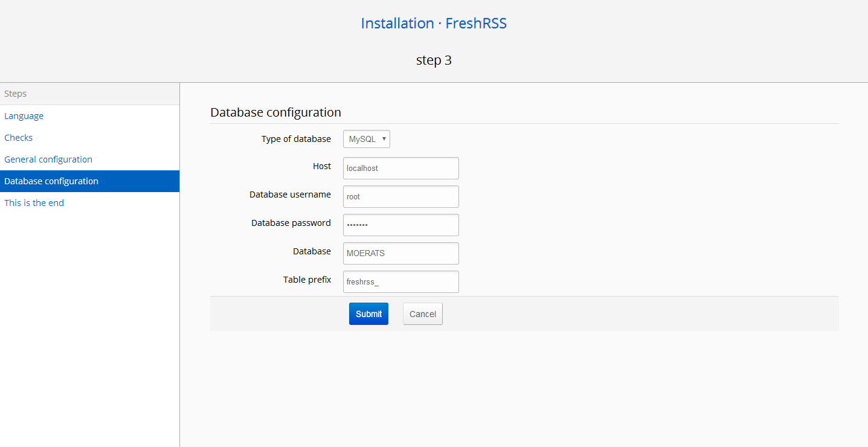Click the Database password field
This screenshot has width=868, height=447.
pyautogui.click(x=401, y=225)
